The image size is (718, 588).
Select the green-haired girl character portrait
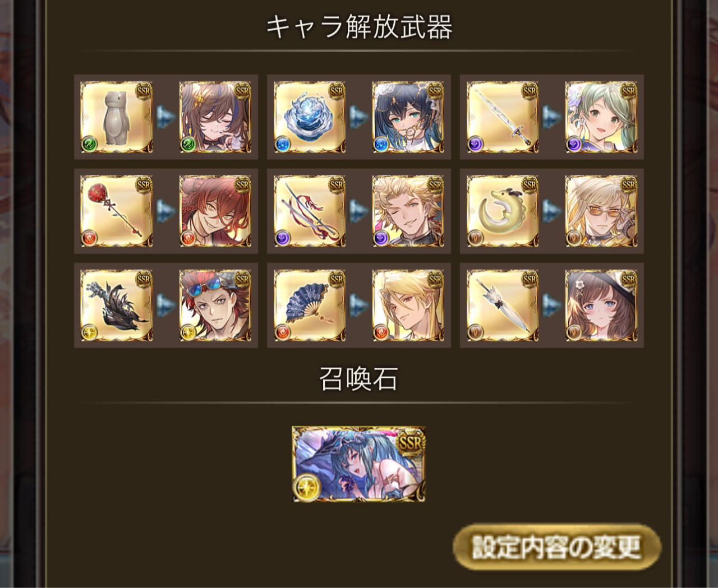click(601, 117)
